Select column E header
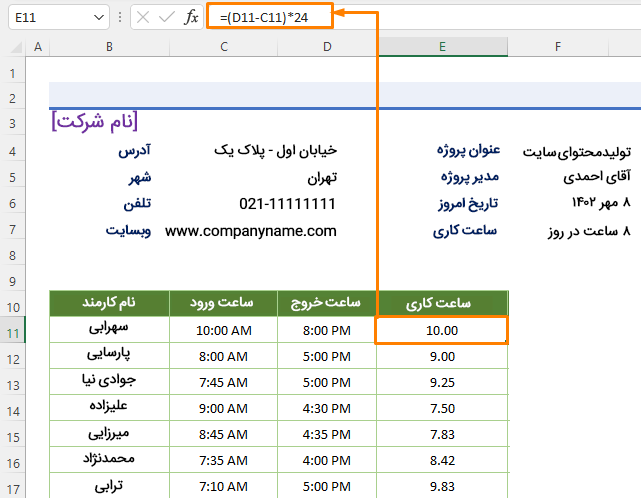Viewport: 641px width, 498px height. pyautogui.click(x=441, y=47)
